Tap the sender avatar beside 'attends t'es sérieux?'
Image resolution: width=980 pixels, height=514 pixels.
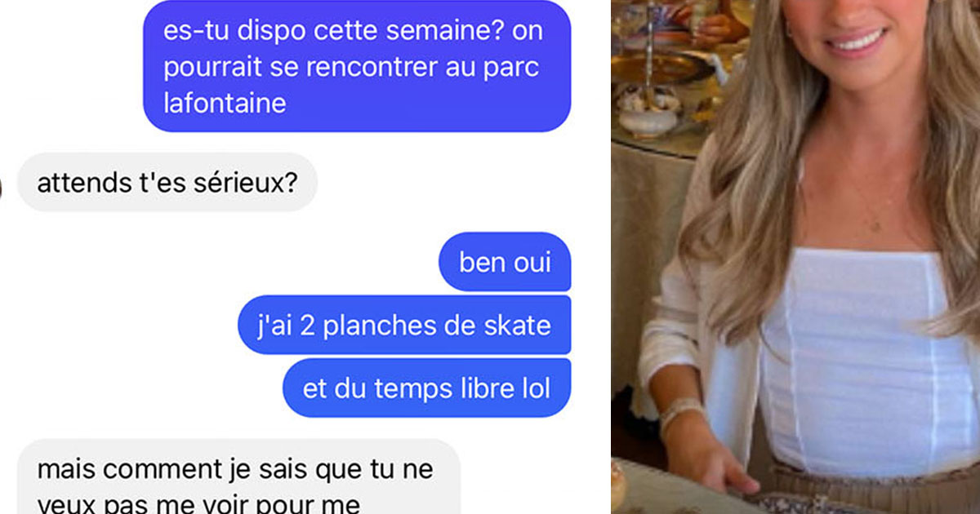(x=2, y=183)
